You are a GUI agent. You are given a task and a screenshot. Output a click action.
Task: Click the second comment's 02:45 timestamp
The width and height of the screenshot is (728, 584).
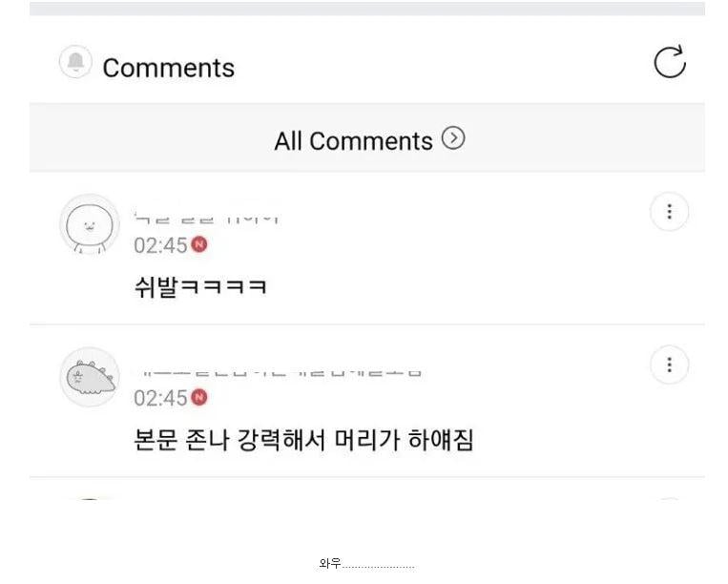click(160, 398)
